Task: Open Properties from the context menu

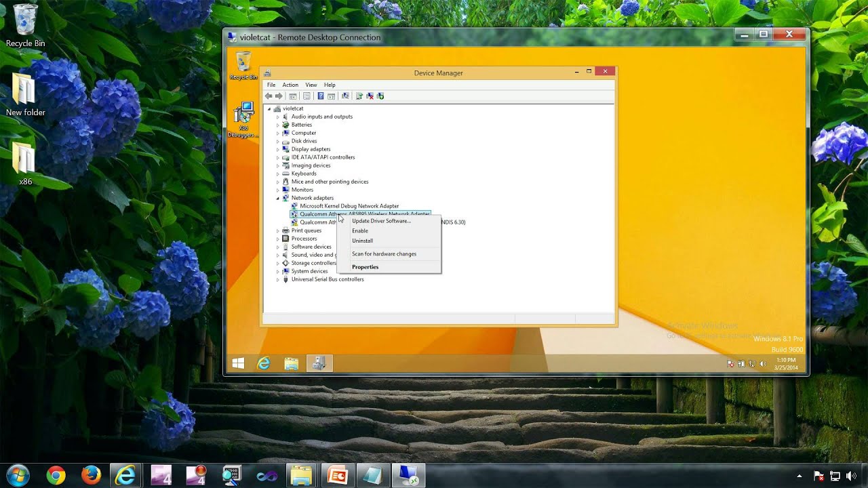Action: pyautogui.click(x=365, y=267)
